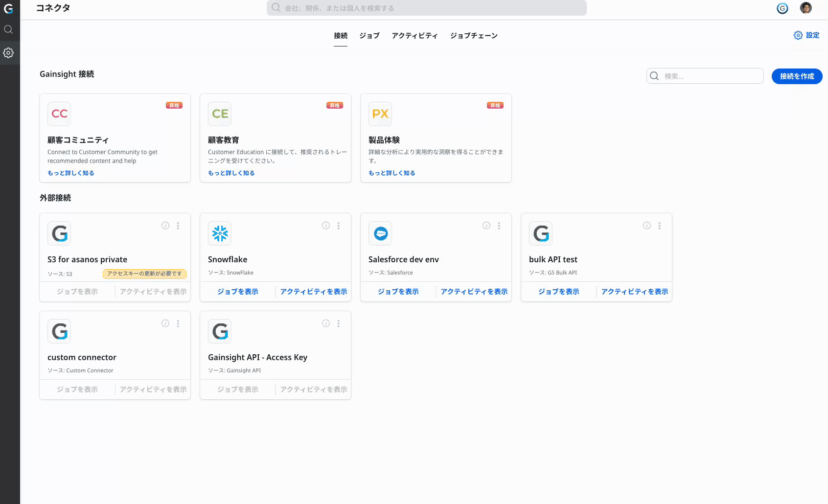The height and width of the screenshot is (504, 828).
Task: Click もっと詳しく知る under 顧客コミュニティ
Action: (x=71, y=173)
